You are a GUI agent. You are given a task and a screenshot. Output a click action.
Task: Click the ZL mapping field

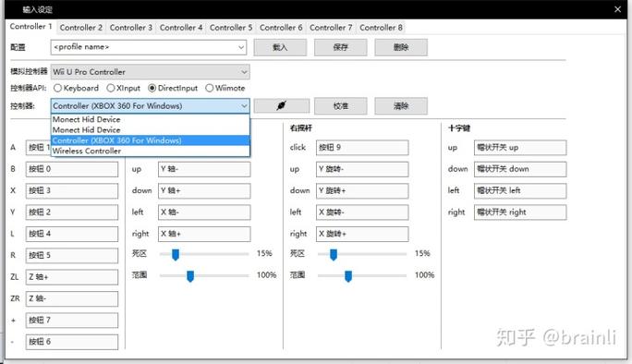click(72, 277)
